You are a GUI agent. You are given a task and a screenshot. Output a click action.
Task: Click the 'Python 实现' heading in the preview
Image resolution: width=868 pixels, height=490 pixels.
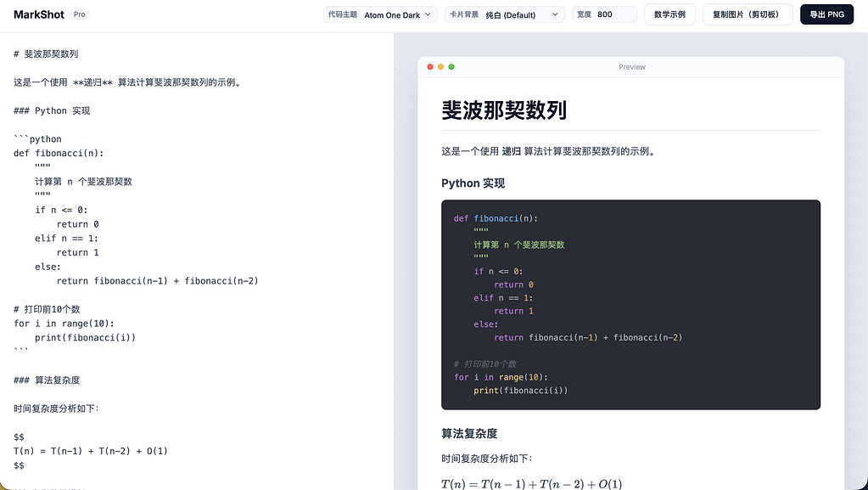[473, 183]
